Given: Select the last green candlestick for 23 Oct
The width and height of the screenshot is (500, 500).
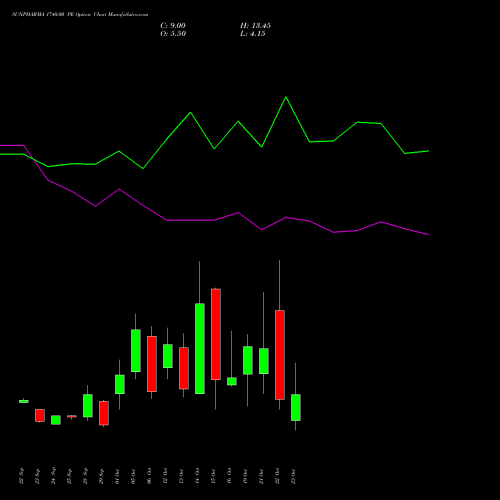Looking at the screenshot, I should 296,407.
